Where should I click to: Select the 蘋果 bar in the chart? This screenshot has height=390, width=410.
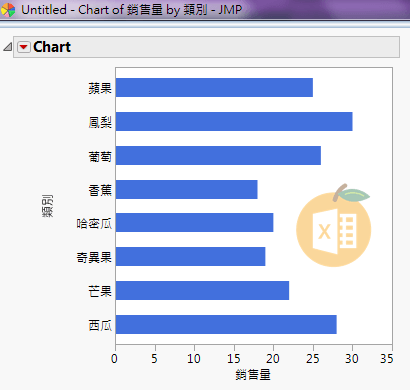214,87
